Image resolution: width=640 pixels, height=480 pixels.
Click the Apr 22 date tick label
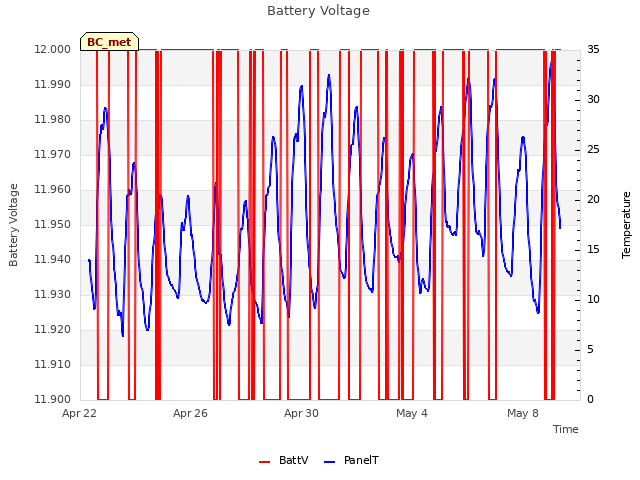click(x=79, y=413)
